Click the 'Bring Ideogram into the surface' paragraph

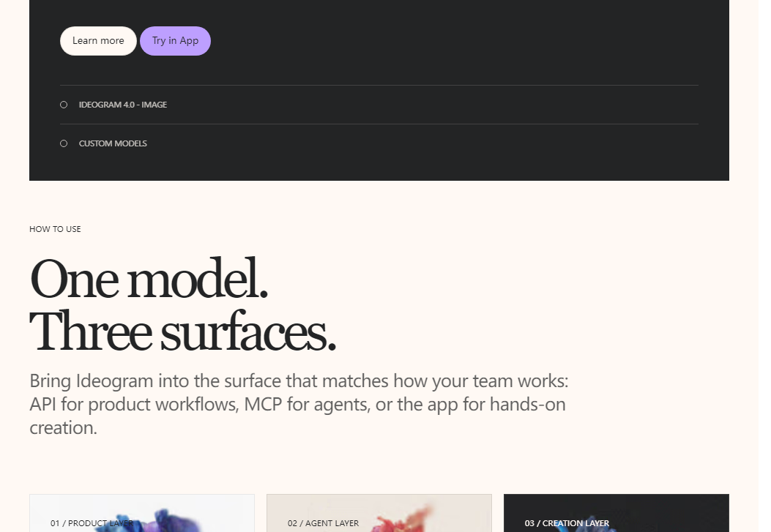point(299,404)
